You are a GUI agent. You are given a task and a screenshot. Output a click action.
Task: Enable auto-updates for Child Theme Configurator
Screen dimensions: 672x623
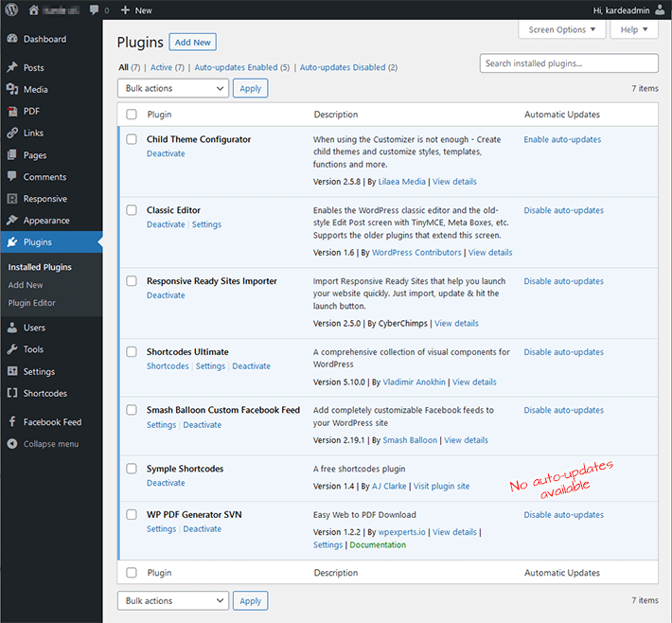562,139
